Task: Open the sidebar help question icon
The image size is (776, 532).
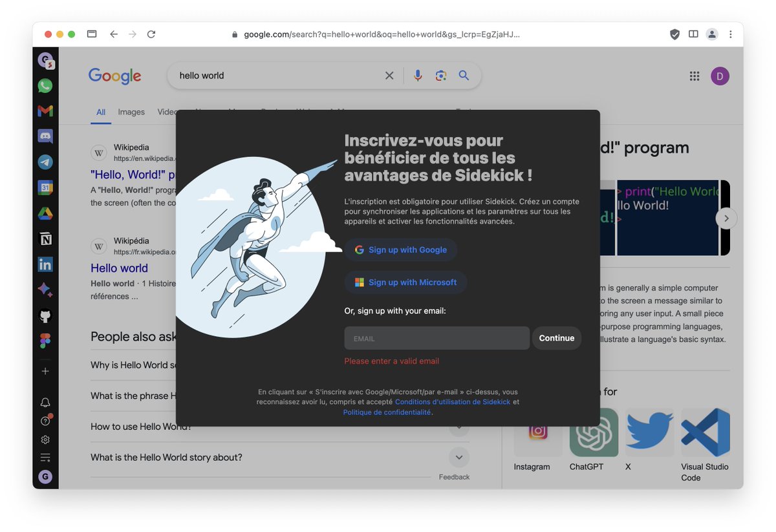Action: point(45,421)
